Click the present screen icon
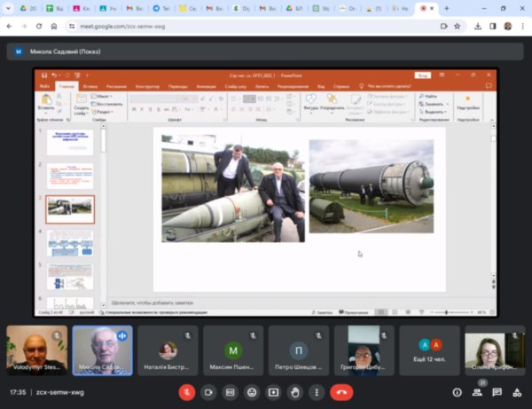This screenshot has width=532, height=409. [273, 391]
